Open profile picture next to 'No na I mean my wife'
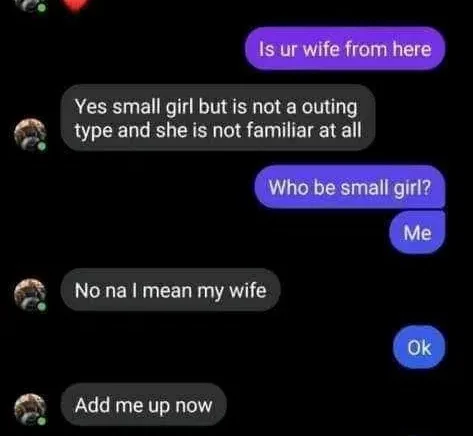The height and width of the screenshot is (436, 473). point(30,295)
